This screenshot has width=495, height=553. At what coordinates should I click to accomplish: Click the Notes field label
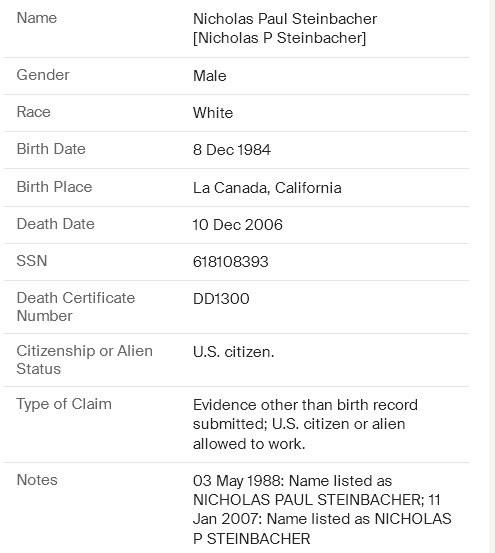tap(37, 480)
